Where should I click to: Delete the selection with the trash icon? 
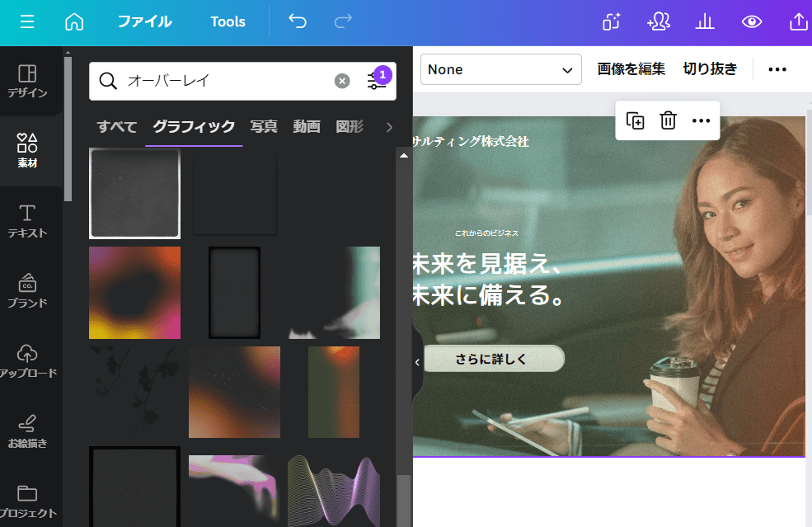(x=668, y=120)
